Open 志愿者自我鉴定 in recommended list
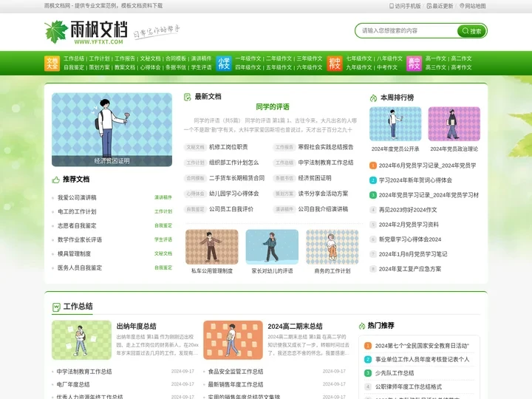 click(x=77, y=225)
